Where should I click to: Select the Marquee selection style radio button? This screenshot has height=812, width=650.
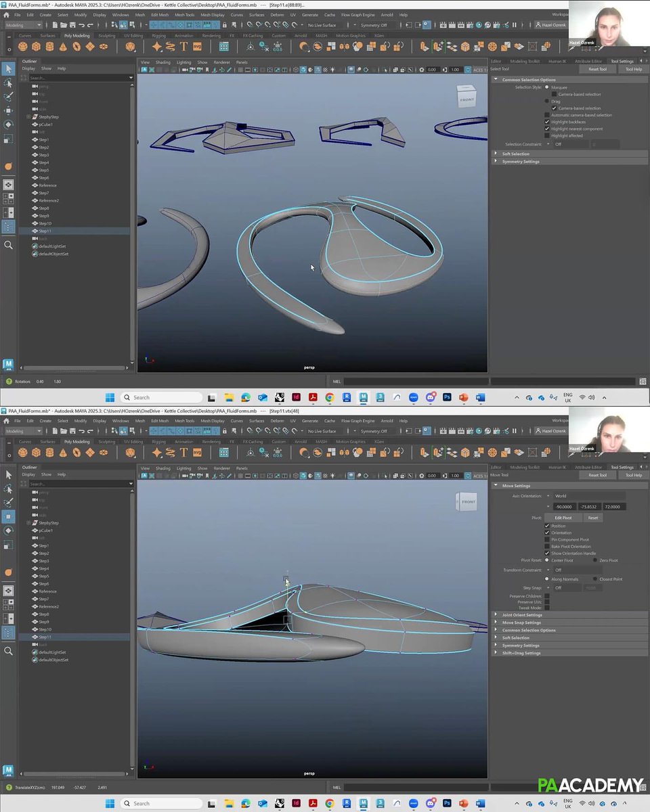pyautogui.click(x=547, y=87)
